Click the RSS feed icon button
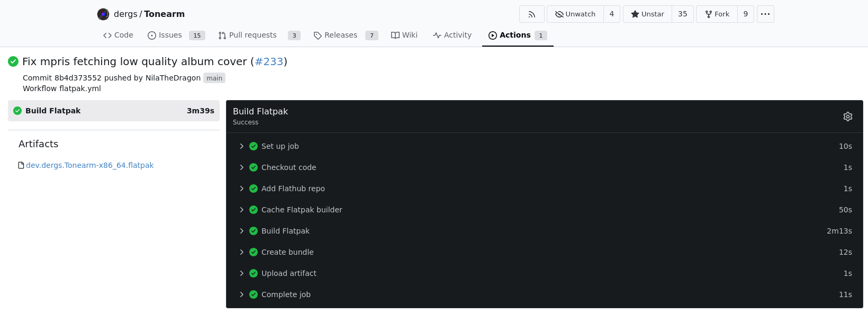This screenshot has width=868, height=313. click(531, 14)
